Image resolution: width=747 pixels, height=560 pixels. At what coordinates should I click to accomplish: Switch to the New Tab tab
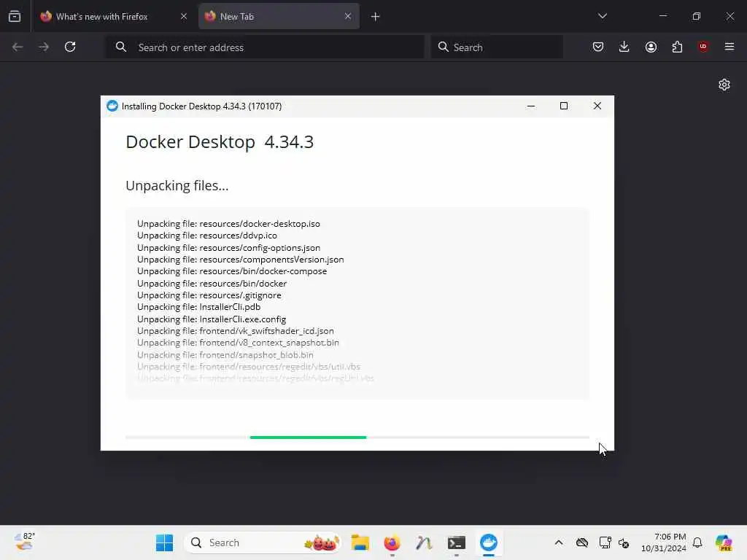click(x=279, y=17)
